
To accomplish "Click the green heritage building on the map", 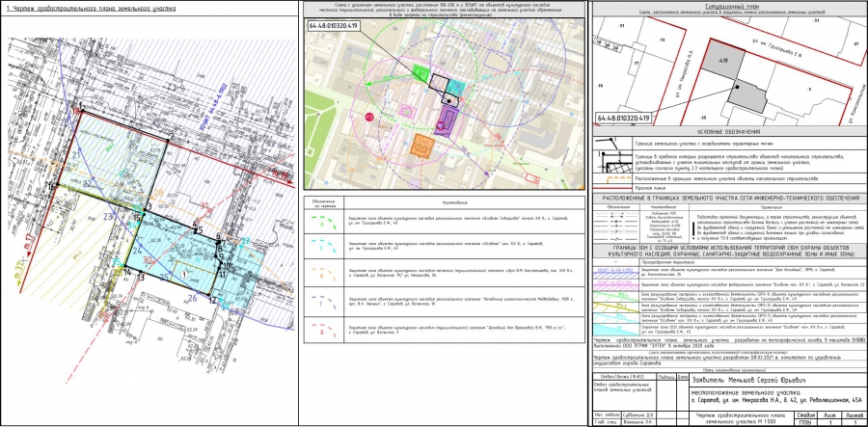I will coord(420,73).
